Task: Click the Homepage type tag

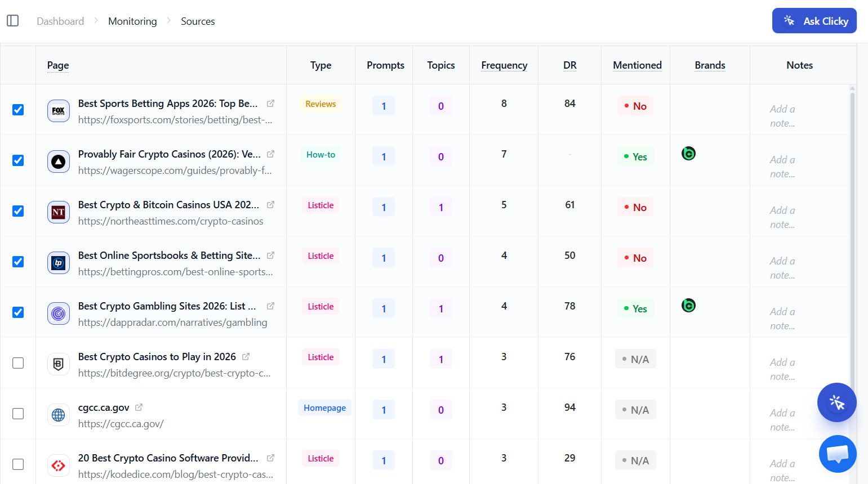Action: pyautogui.click(x=324, y=407)
